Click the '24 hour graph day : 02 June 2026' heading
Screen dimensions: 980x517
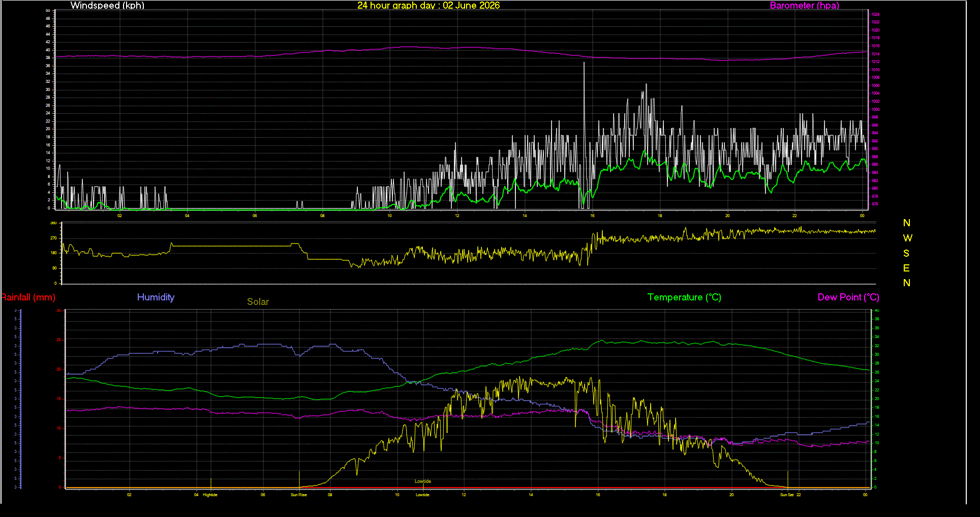pyautogui.click(x=428, y=6)
